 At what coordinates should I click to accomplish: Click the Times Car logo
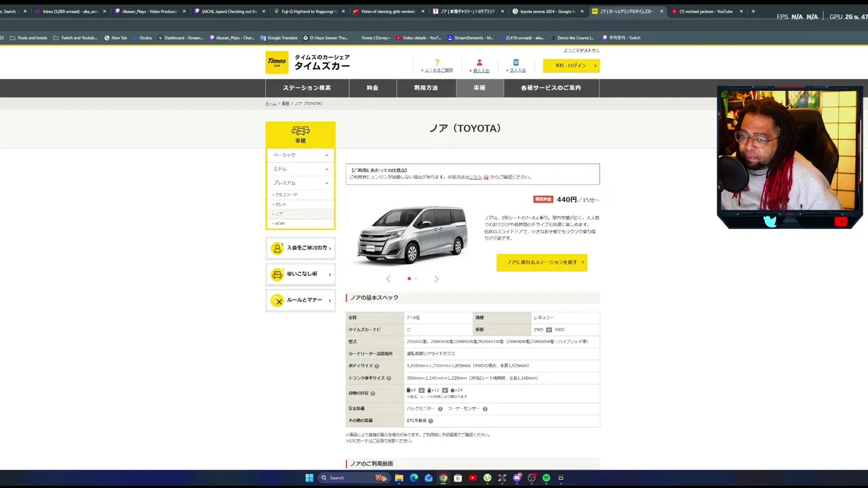pos(277,62)
